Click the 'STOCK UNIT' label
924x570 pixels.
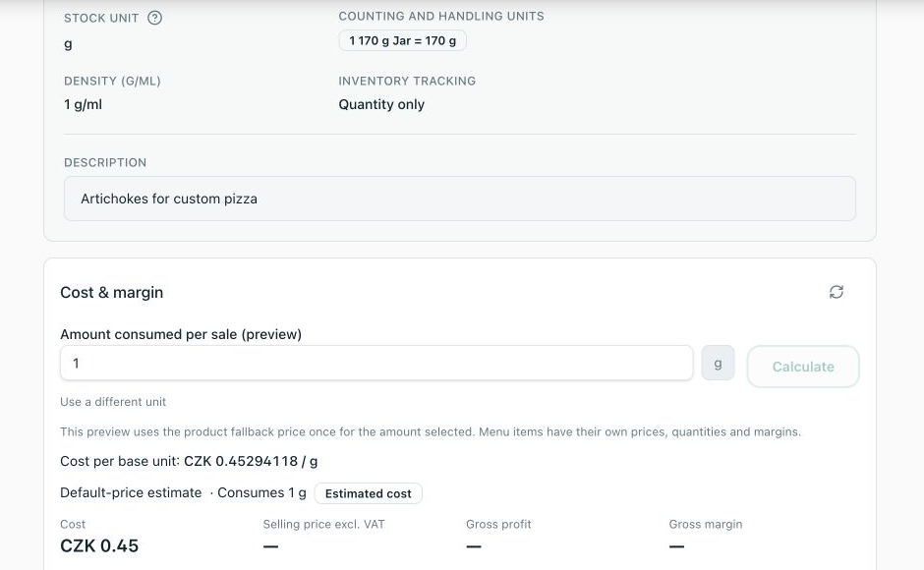[x=101, y=19]
